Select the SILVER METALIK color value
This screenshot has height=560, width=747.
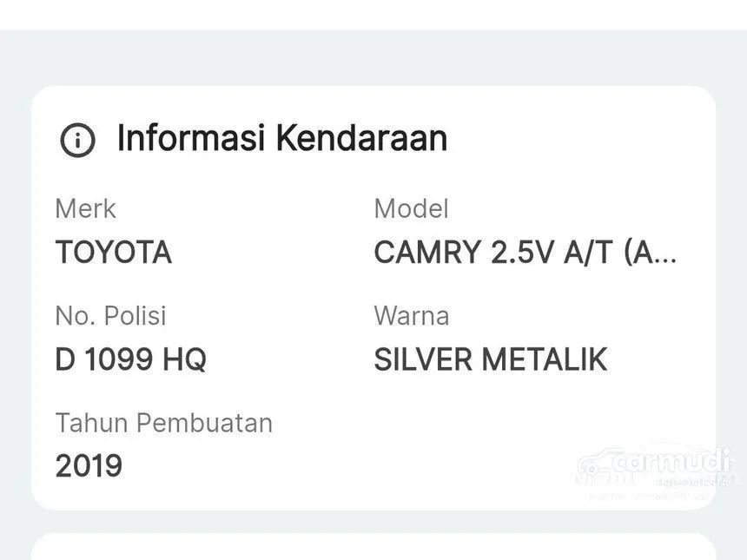[x=490, y=359]
